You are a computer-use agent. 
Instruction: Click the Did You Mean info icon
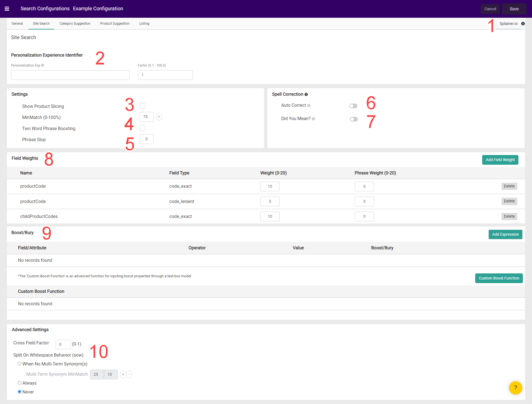313,119
